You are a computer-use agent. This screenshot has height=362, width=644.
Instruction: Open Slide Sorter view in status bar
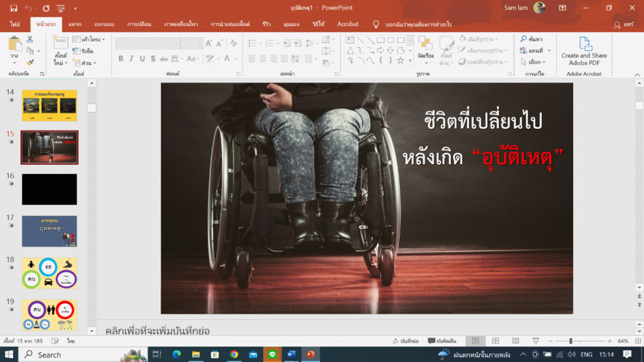[x=495, y=341]
